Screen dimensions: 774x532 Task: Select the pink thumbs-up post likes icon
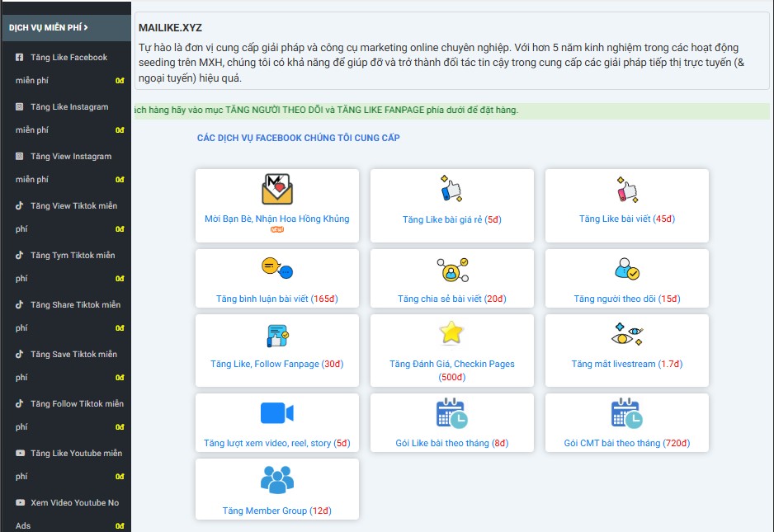point(627,189)
